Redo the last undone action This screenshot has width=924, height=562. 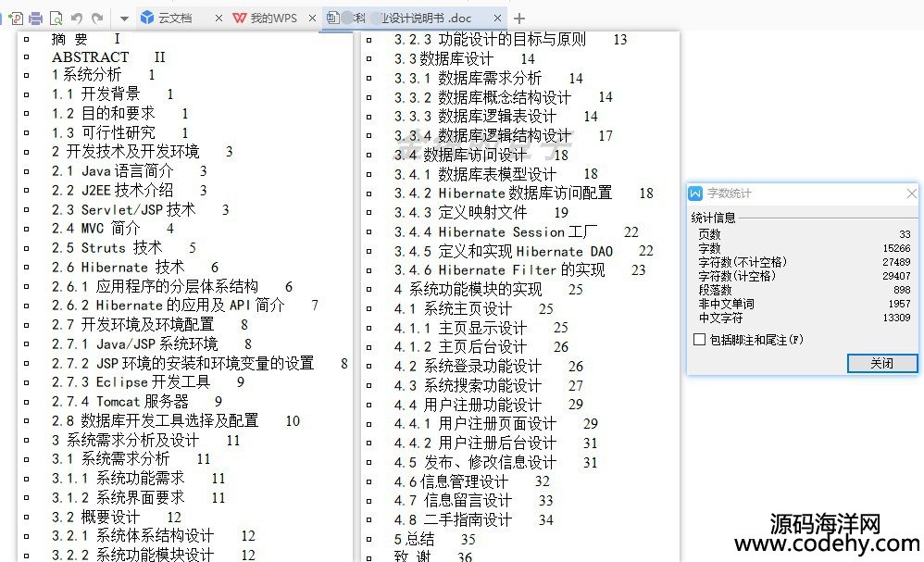(x=97, y=18)
